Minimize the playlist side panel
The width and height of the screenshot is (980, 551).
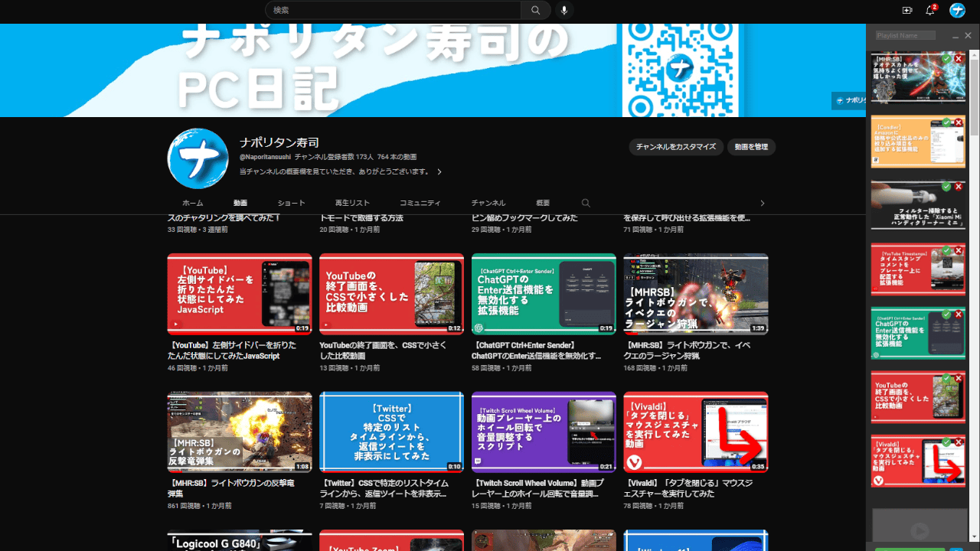click(x=955, y=36)
